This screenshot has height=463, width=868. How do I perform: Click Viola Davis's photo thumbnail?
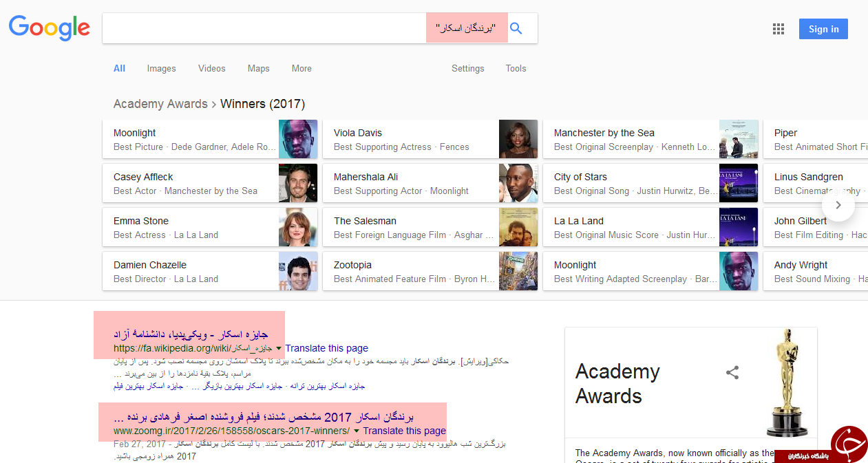518,139
